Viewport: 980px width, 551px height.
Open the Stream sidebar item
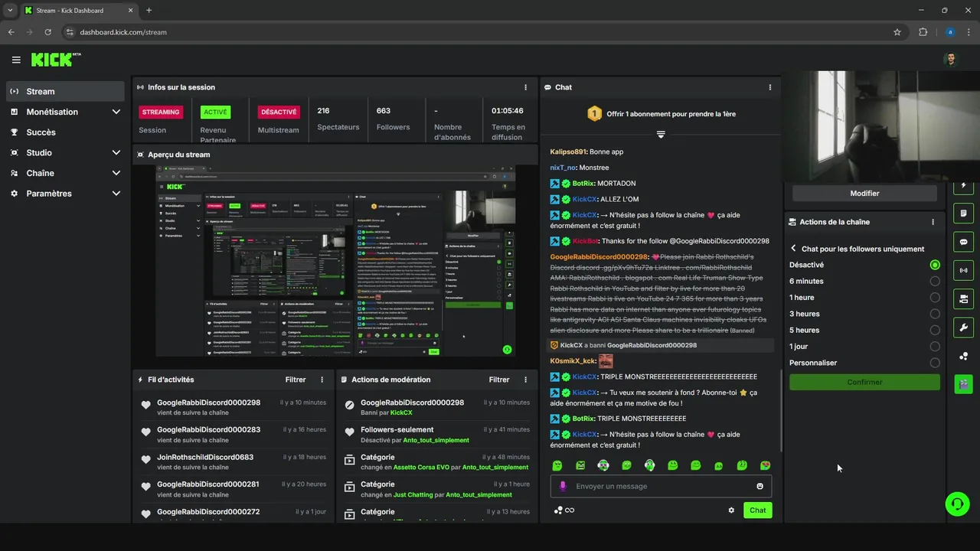point(65,91)
